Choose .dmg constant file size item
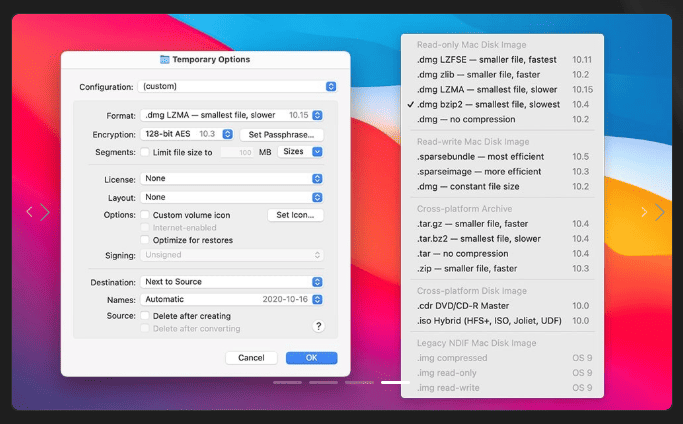This screenshot has height=424, width=683. point(502,186)
